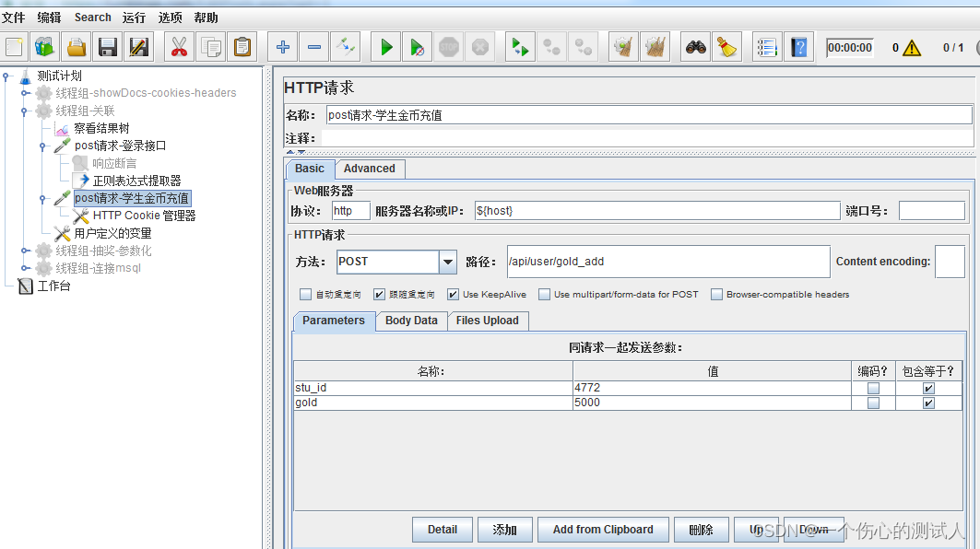Select the 正则表达式提取器 tree item

[x=136, y=181]
